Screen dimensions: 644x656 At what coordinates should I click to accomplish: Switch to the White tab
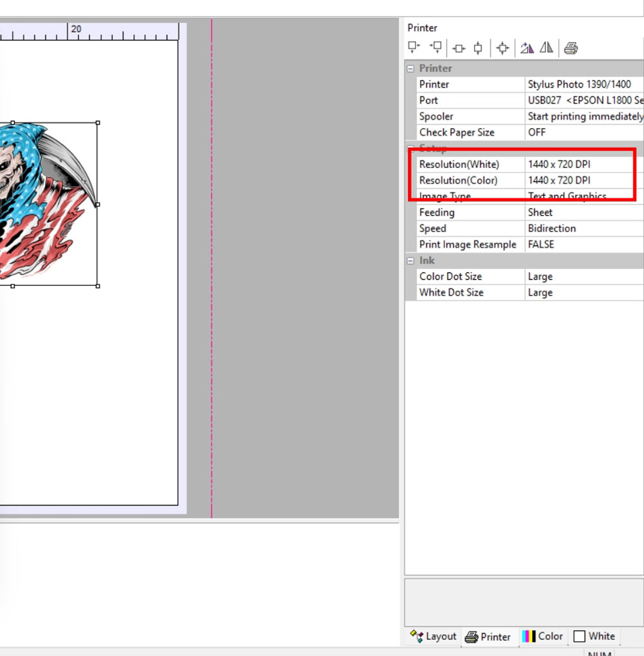click(x=594, y=636)
